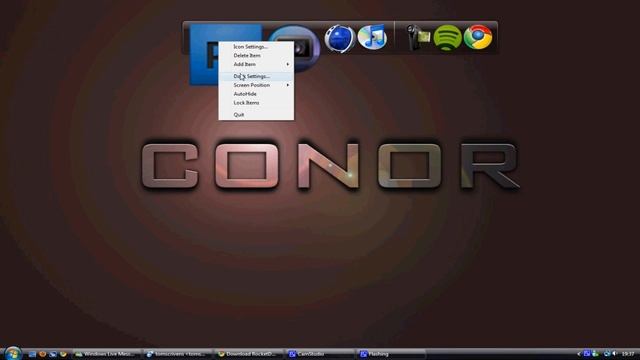Select Dock Settings in the context menu
640x360 pixels.
click(256, 76)
